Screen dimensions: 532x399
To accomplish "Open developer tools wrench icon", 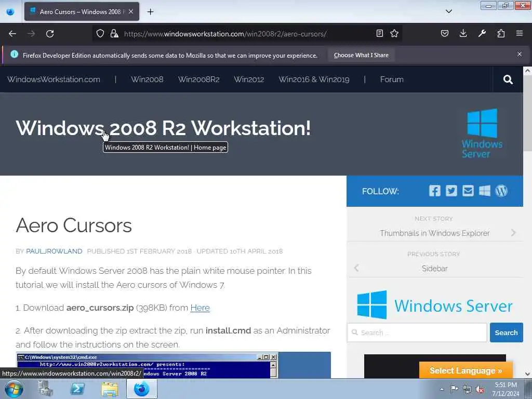I will click(x=482, y=33).
